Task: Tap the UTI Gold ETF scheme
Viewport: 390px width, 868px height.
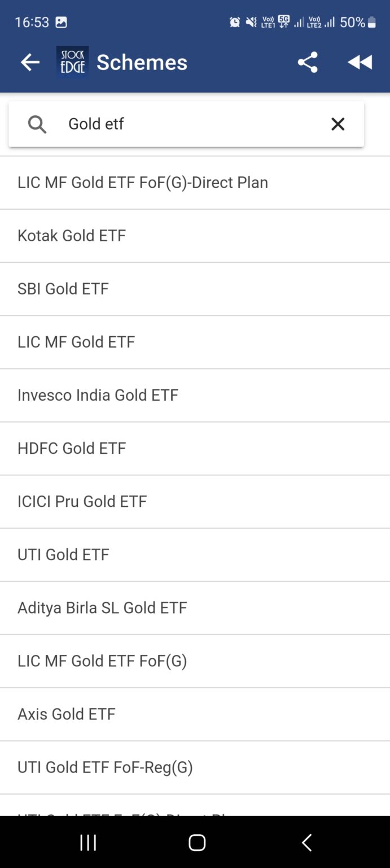Action: pos(63,554)
